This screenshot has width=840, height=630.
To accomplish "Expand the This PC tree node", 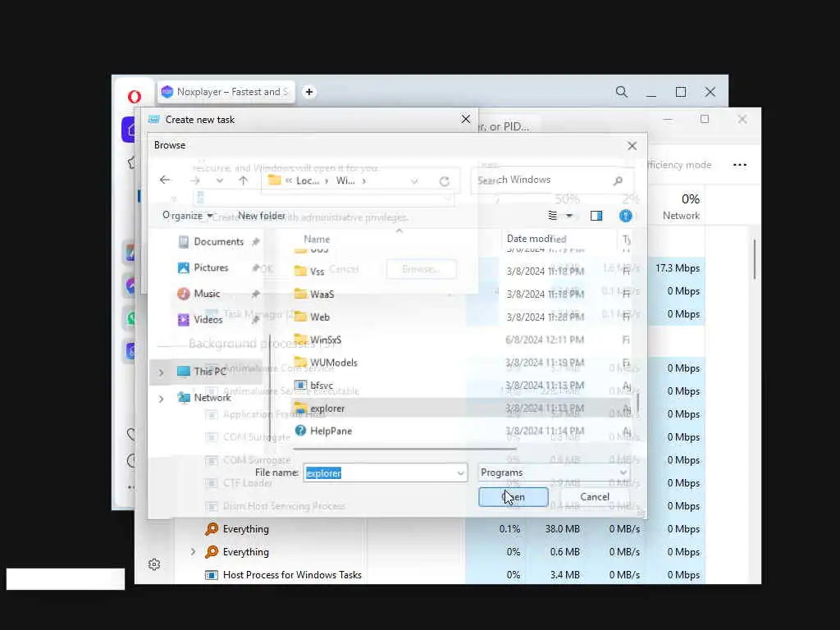I will (x=162, y=372).
